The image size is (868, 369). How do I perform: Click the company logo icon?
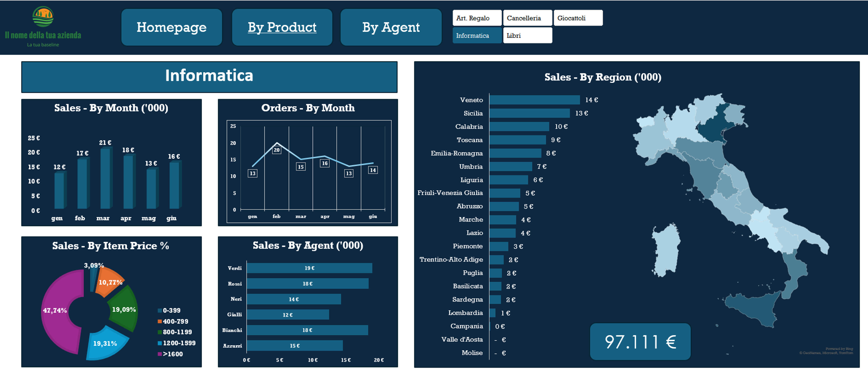(43, 17)
